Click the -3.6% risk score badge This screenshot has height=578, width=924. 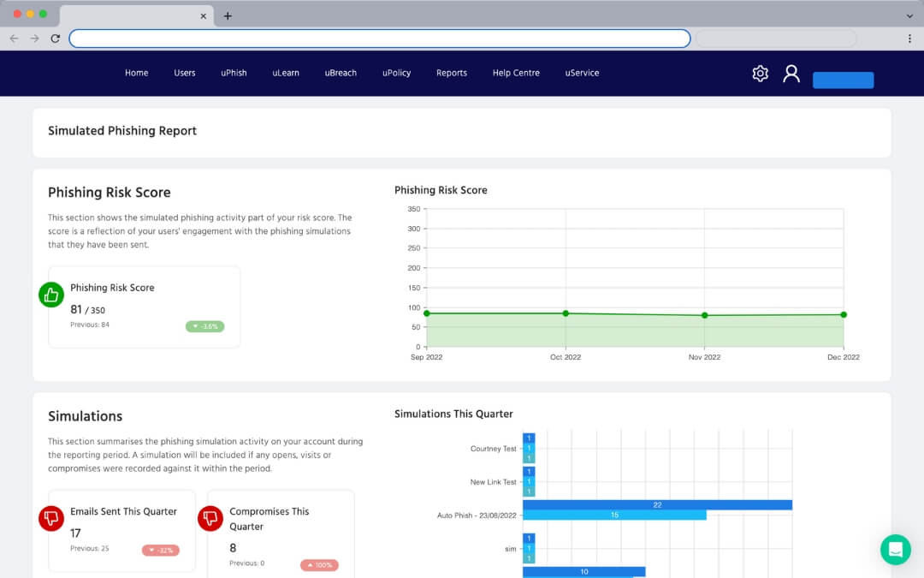coord(204,326)
